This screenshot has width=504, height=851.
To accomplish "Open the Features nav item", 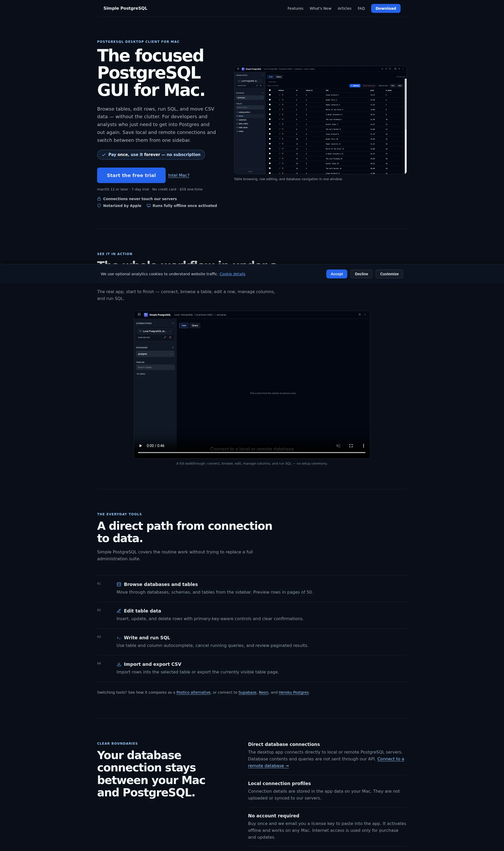I will pos(296,8).
